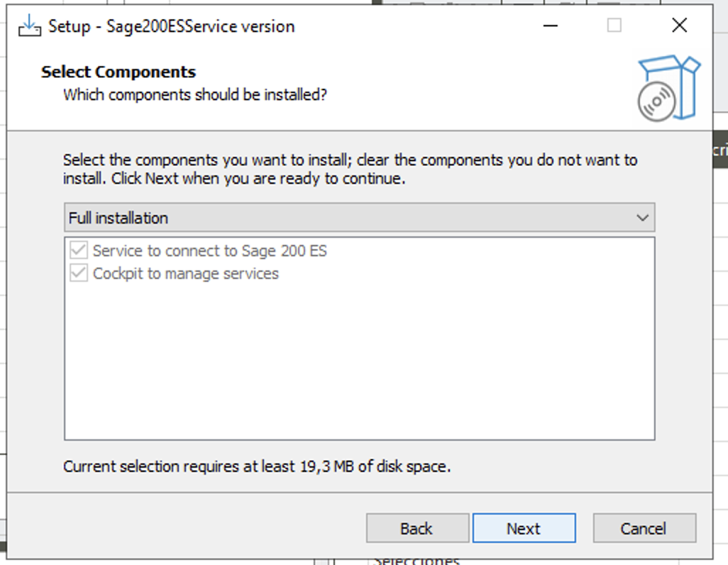Viewport: 728px width, 565px height.
Task: Click the greyed-out maximize window button
Action: 614,25
